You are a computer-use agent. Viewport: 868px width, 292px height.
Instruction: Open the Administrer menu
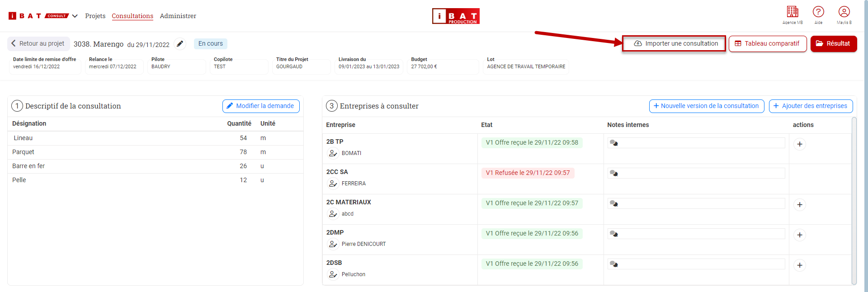pyautogui.click(x=178, y=16)
